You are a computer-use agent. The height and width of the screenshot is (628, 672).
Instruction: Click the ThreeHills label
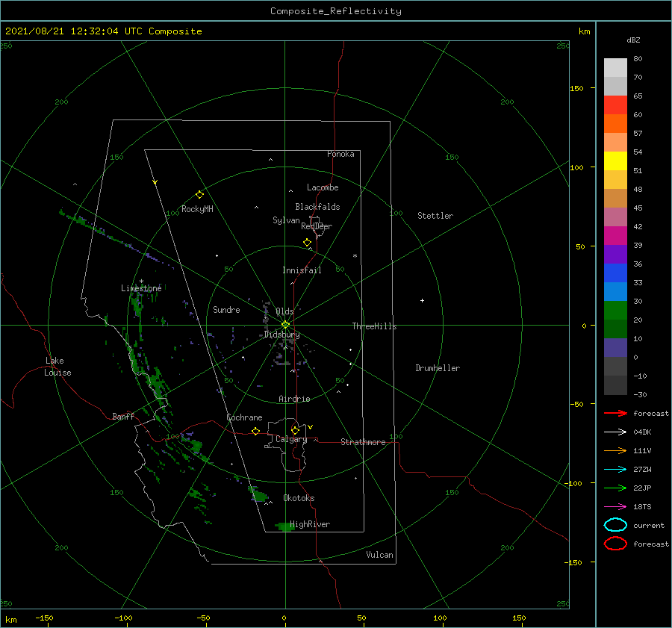click(x=375, y=326)
